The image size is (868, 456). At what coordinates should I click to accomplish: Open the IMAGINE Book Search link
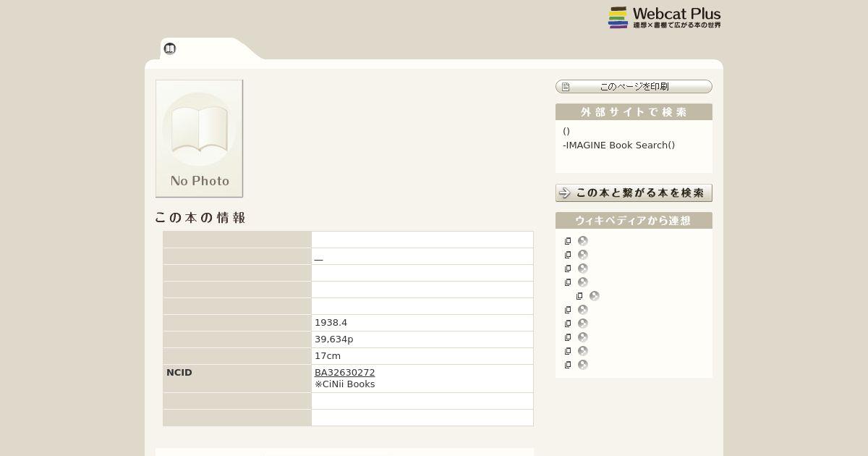(618, 145)
